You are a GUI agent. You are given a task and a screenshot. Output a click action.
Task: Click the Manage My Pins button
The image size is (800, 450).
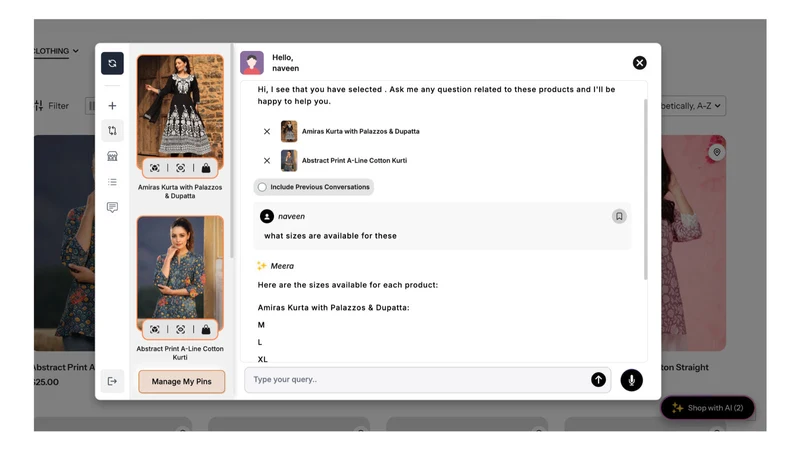tap(182, 382)
